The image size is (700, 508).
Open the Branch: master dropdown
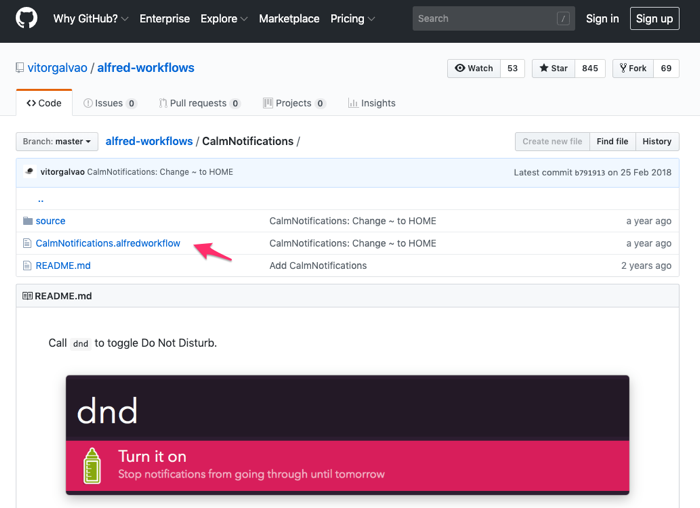click(x=57, y=142)
